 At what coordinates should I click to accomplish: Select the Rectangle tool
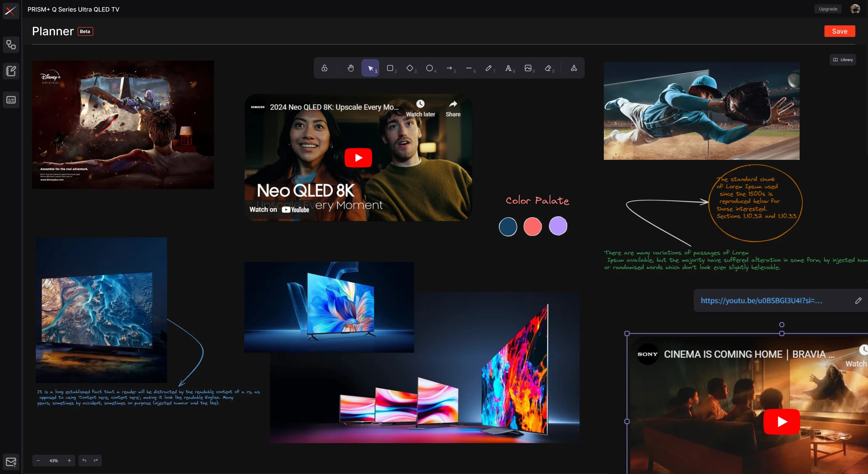[x=390, y=68]
